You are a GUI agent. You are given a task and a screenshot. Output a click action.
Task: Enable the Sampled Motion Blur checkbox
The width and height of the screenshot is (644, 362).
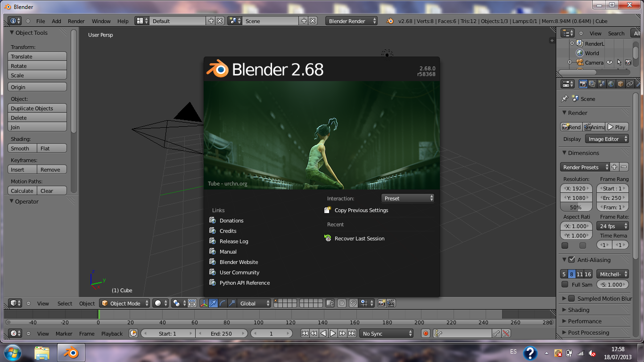pos(572,298)
